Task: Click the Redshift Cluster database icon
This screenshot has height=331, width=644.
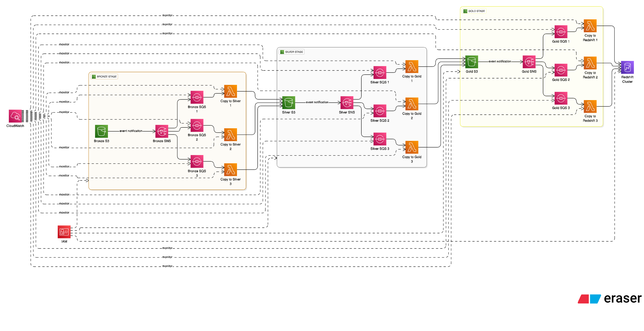Action: [627, 68]
